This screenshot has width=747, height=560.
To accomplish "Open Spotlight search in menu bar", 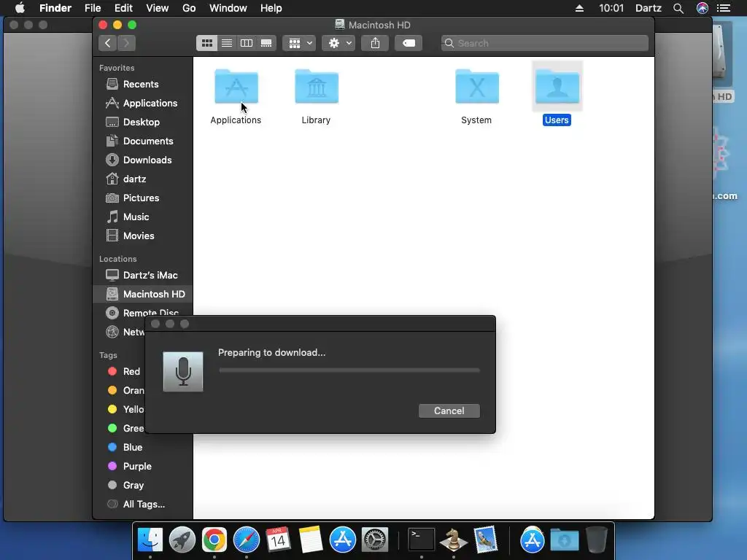I will coord(678,8).
